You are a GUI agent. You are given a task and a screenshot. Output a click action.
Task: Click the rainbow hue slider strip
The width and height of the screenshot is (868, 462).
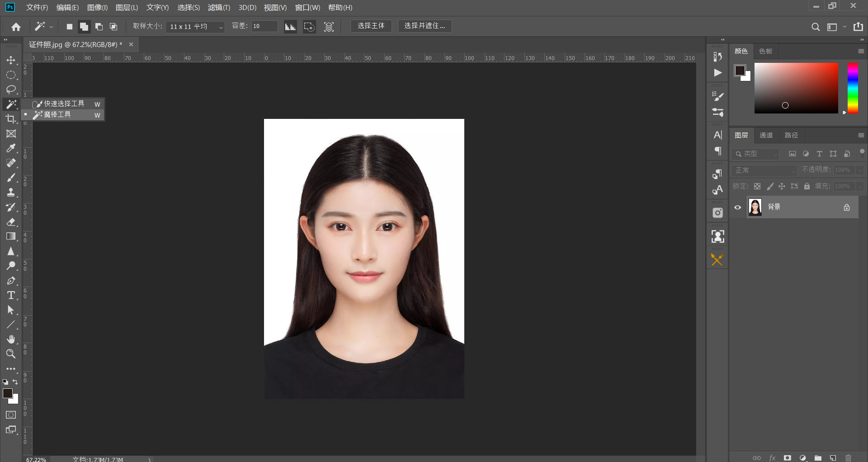(853, 88)
